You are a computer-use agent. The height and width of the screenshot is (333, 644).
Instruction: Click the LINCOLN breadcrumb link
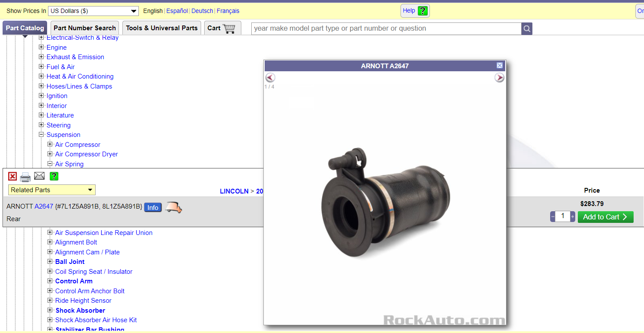pyautogui.click(x=234, y=191)
